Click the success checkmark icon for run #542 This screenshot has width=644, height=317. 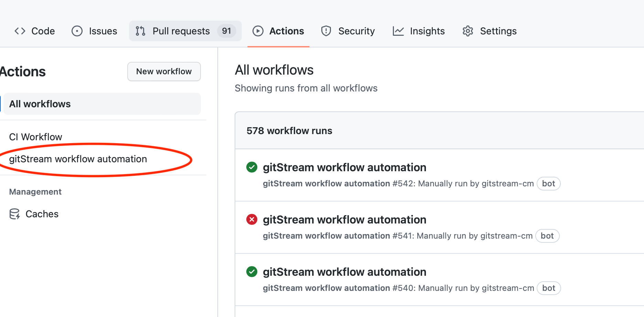[x=252, y=167]
